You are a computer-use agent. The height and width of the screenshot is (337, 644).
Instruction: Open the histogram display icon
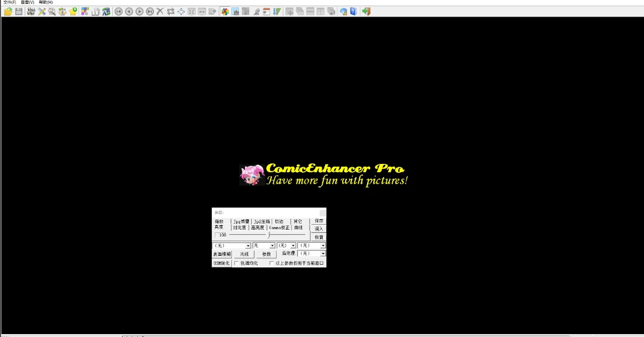pos(236,12)
